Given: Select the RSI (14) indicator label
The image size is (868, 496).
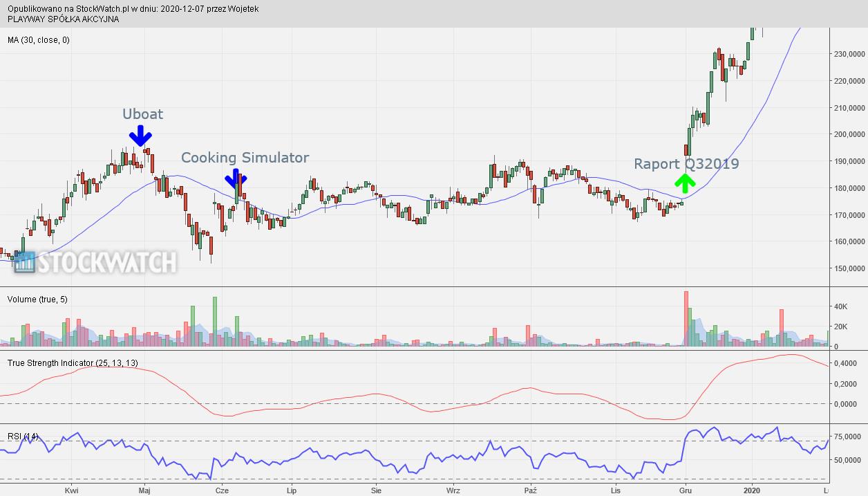Looking at the screenshot, I should (x=23, y=437).
